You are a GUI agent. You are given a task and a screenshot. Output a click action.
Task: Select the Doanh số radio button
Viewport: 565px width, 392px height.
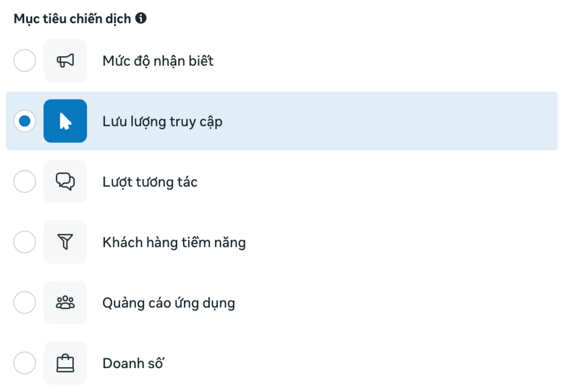24,363
